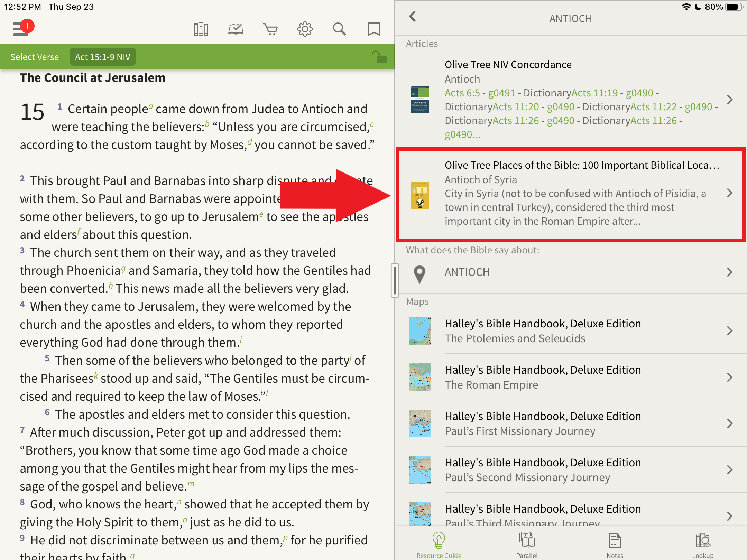
Task: Expand the Ptolemies and Seleucids row chevron
Action: [x=730, y=331]
